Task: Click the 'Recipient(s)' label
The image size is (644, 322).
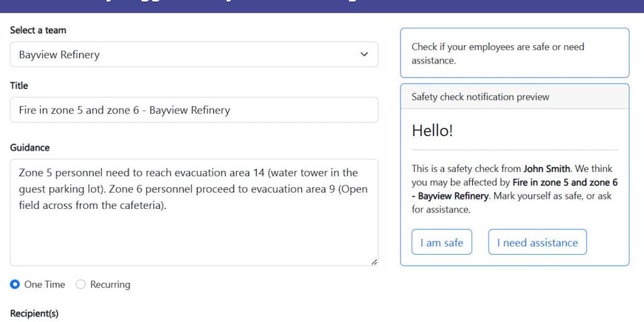Action: (x=34, y=313)
